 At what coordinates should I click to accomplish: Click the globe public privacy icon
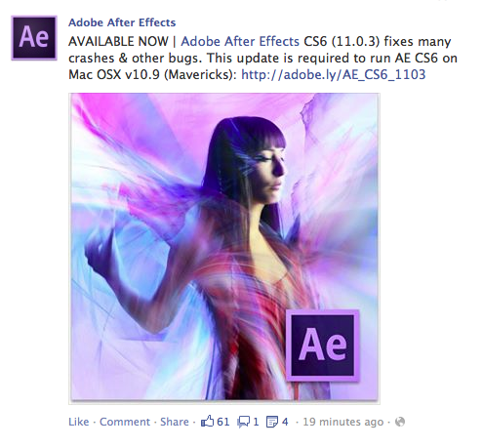click(x=400, y=422)
